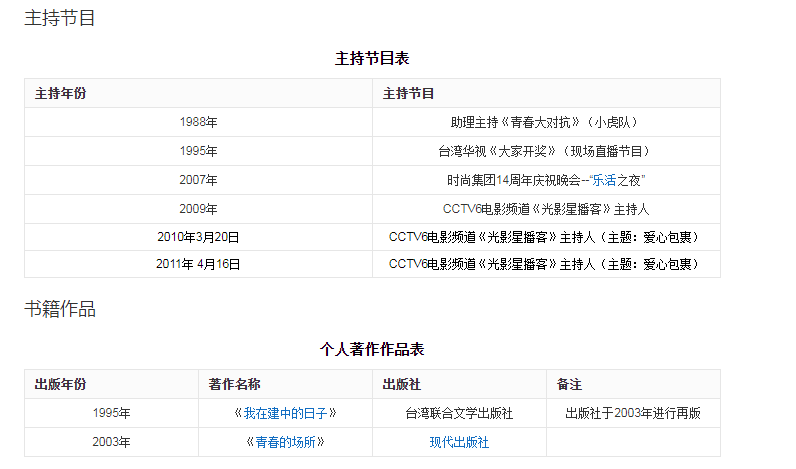Click the 主持节目 section heading

[60, 18]
